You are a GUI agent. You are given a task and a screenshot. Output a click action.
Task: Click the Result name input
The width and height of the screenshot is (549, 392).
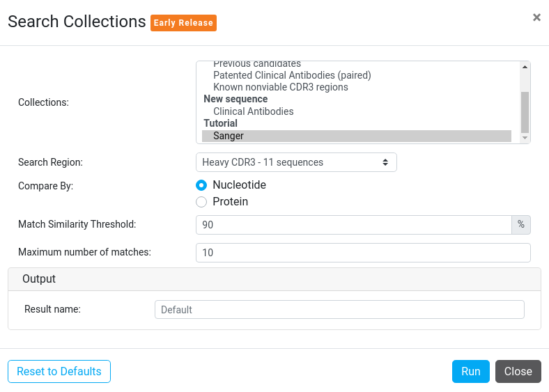click(x=339, y=310)
